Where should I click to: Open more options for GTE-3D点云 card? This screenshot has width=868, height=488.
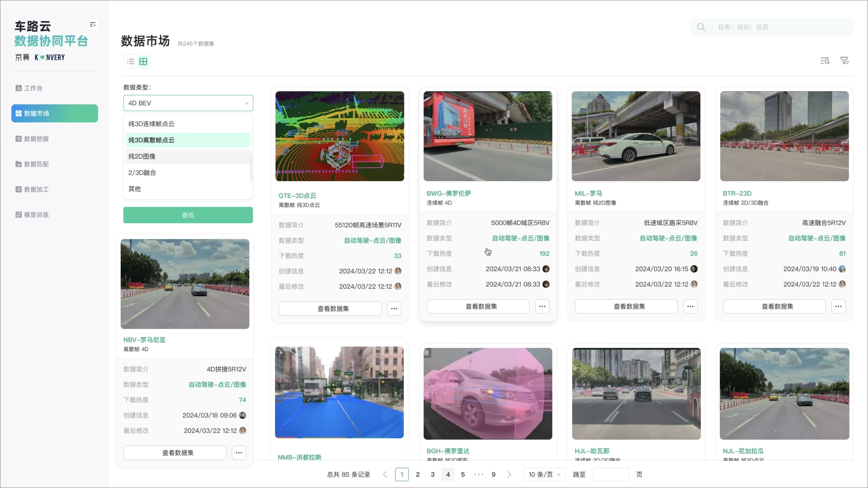click(x=394, y=309)
